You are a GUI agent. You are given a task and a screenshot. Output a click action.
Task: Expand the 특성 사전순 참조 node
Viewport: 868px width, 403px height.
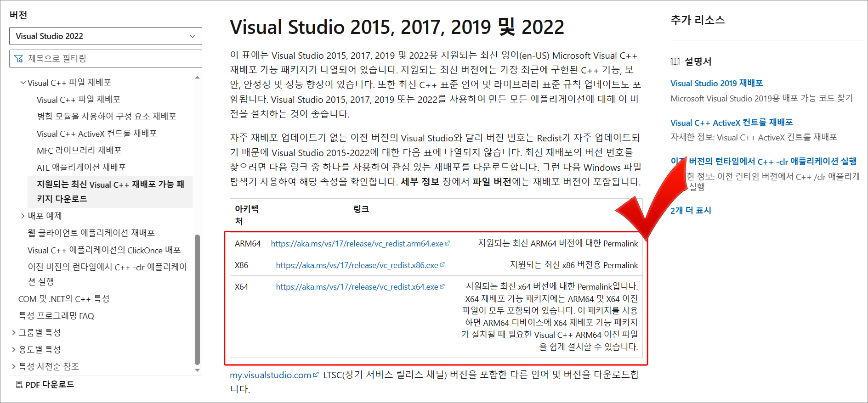pyautogui.click(x=13, y=366)
